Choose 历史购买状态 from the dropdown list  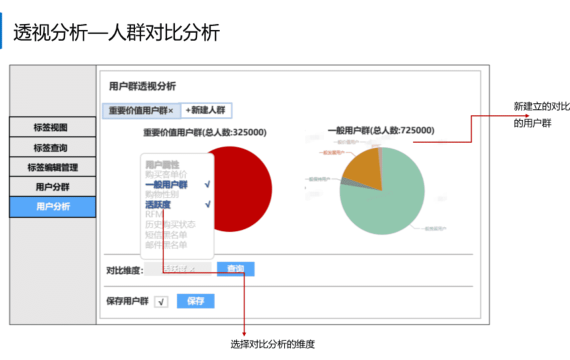pyautogui.click(x=170, y=224)
